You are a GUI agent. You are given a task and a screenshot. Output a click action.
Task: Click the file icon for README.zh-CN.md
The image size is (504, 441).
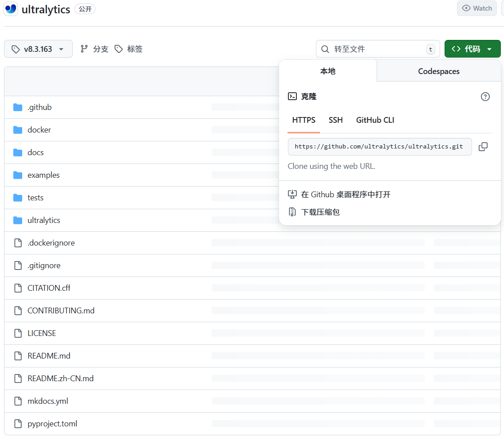(18, 379)
